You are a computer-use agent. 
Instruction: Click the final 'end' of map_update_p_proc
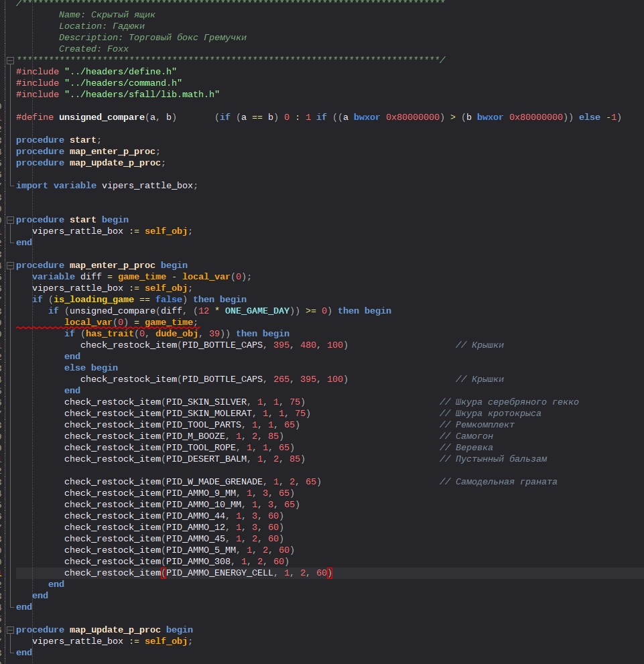[x=24, y=654]
